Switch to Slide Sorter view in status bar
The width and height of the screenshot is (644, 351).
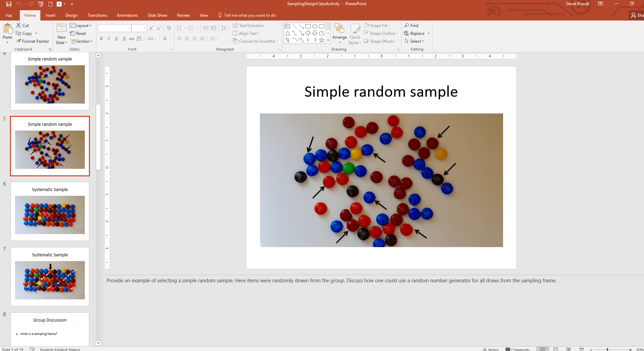(556, 349)
